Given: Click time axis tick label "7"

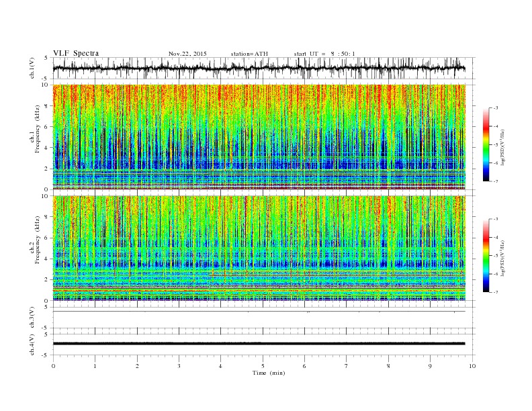Looking at the screenshot, I should point(347,366).
